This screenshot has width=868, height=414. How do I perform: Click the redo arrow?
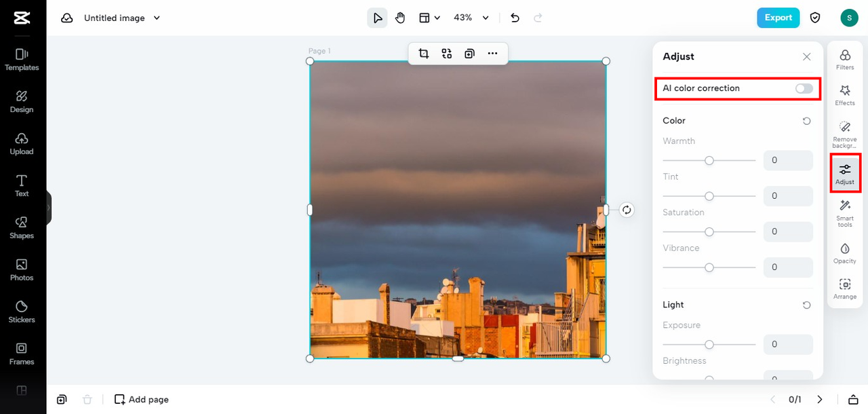point(538,18)
